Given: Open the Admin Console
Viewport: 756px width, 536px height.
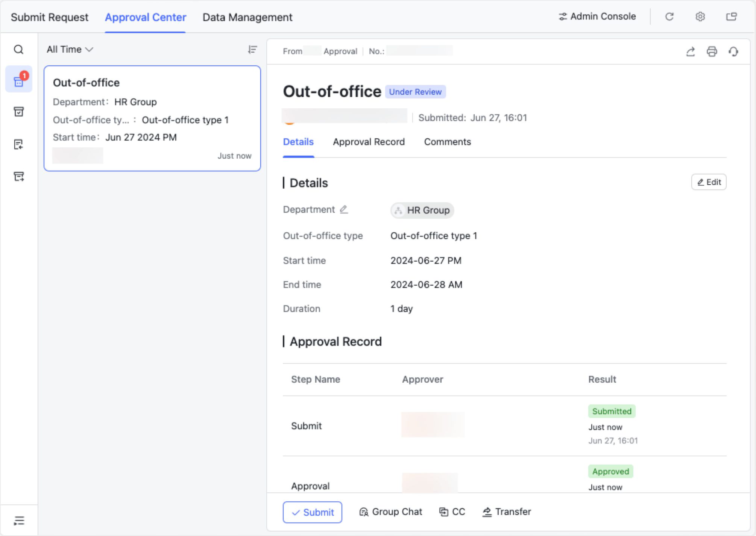Looking at the screenshot, I should (x=597, y=16).
